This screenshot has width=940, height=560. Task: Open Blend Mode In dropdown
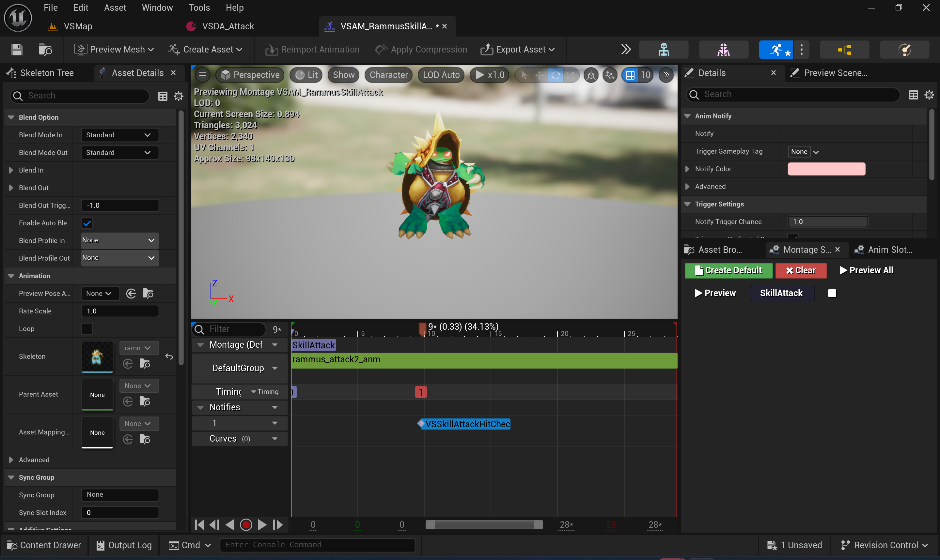coord(120,135)
